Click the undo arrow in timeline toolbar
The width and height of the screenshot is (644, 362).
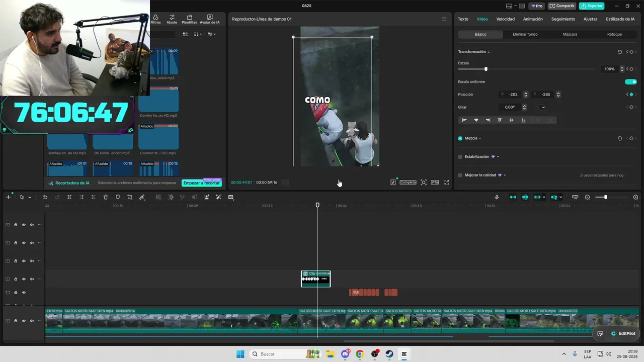(x=45, y=197)
